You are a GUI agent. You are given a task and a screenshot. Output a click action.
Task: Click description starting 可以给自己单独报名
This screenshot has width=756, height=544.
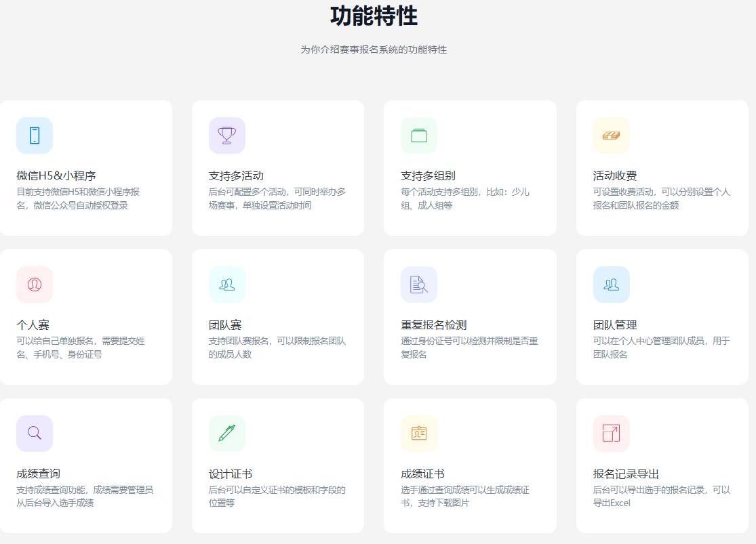[81, 348]
